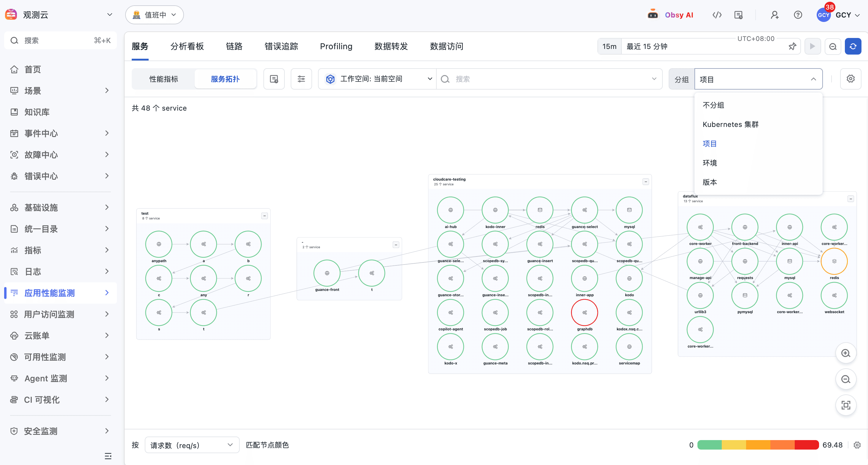Open 日志 sidebar menu
The height and width of the screenshot is (465, 868).
click(60, 272)
